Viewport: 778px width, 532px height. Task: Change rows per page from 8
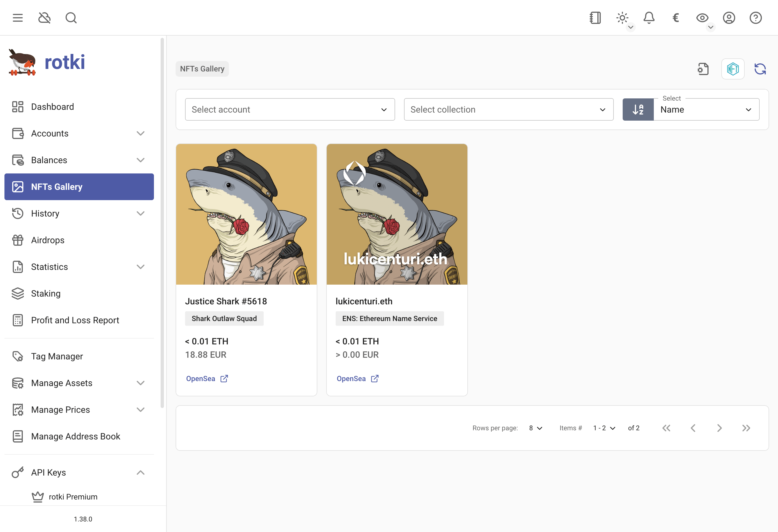[536, 428]
